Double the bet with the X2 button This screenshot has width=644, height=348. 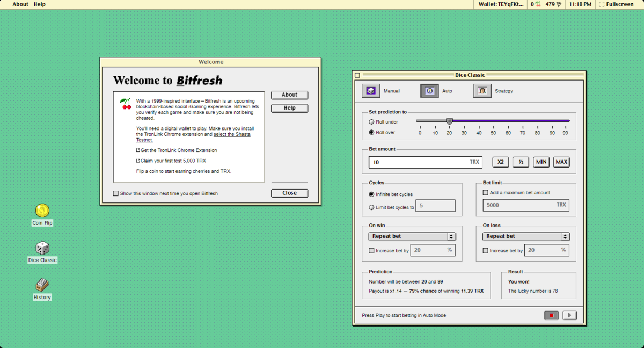pos(501,162)
